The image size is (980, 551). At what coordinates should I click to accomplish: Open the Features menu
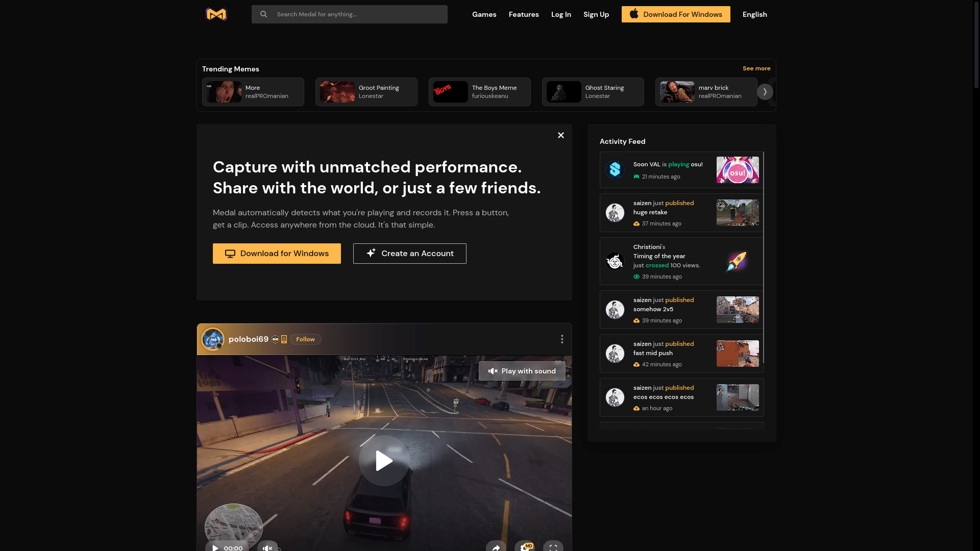tap(524, 14)
